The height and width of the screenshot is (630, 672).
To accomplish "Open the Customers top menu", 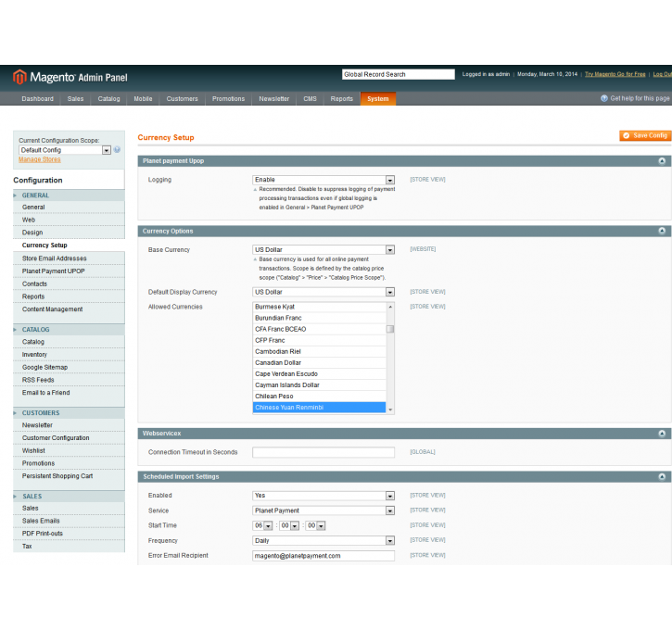I will pyautogui.click(x=183, y=99).
